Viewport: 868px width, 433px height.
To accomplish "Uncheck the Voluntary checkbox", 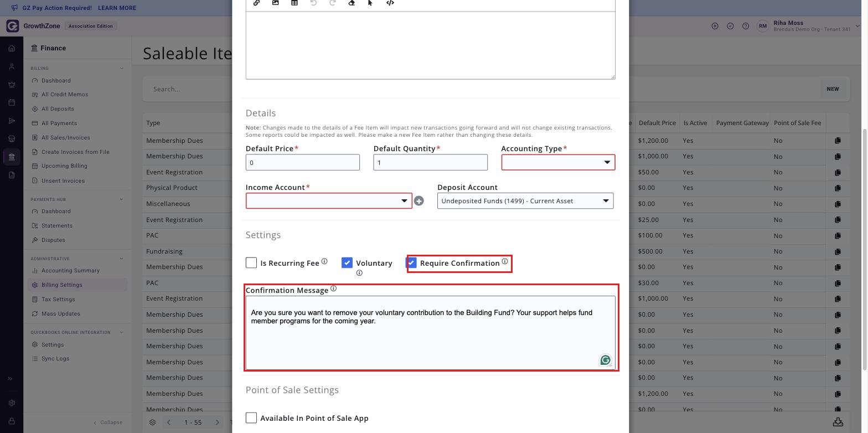I will pyautogui.click(x=347, y=262).
